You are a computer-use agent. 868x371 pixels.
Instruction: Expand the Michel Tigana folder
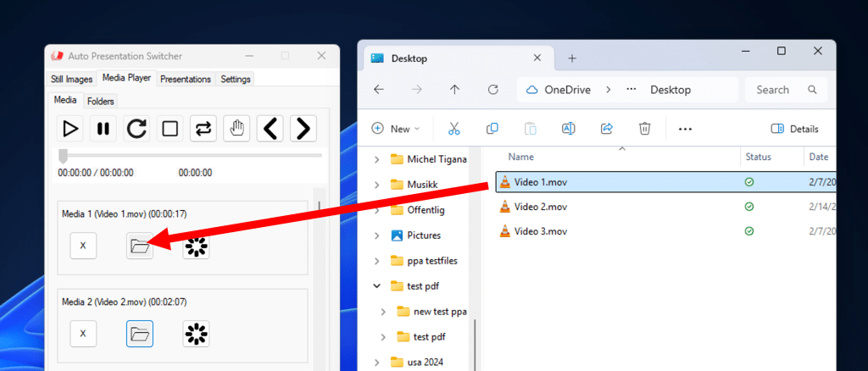pos(377,159)
